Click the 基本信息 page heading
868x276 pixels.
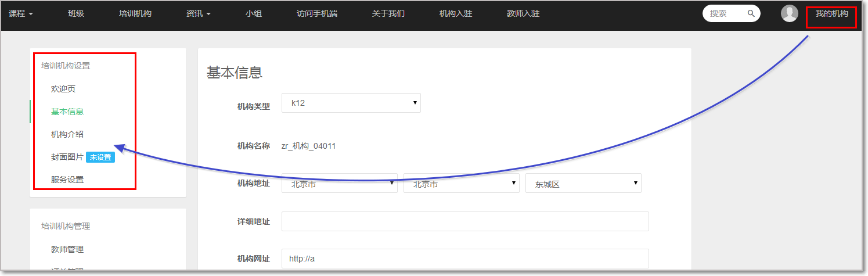(x=235, y=73)
